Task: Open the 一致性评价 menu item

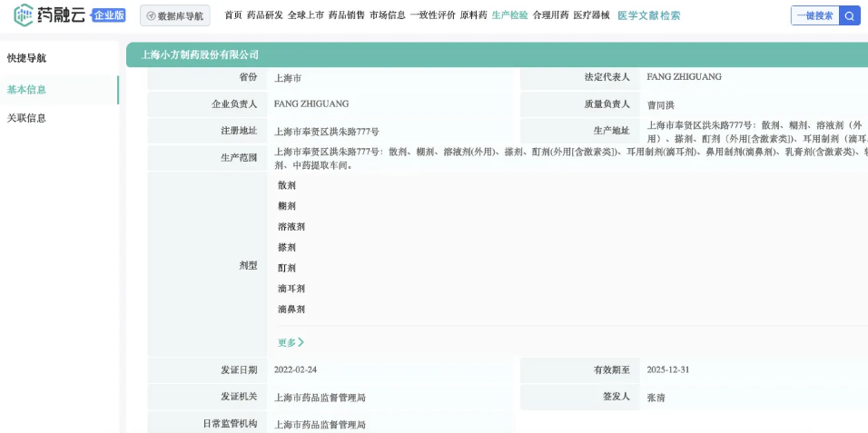Action: [x=433, y=15]
